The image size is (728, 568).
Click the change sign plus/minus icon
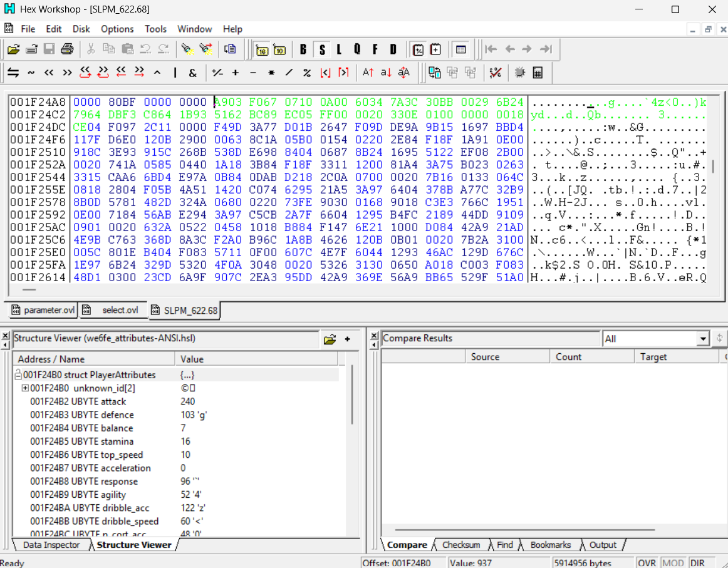coord(217,73)
